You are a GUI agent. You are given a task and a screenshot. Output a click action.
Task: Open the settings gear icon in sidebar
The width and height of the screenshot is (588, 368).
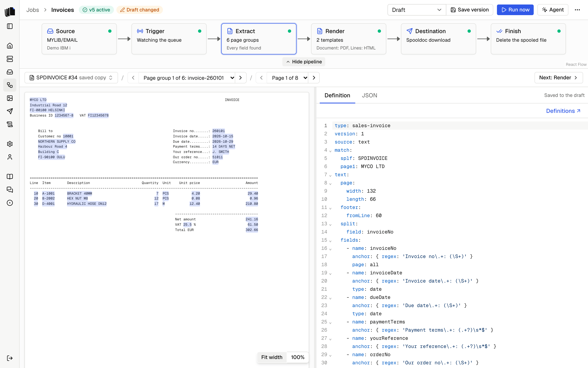pyautogui.click(x=10, y=144)
